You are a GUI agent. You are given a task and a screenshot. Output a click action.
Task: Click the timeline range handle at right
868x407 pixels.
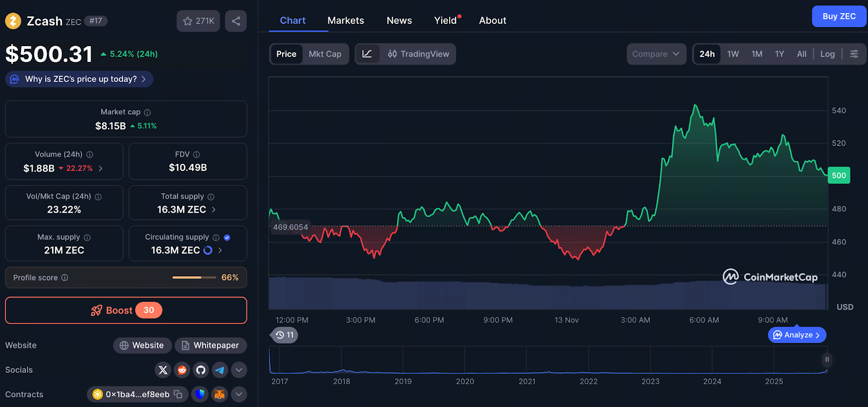827,359
